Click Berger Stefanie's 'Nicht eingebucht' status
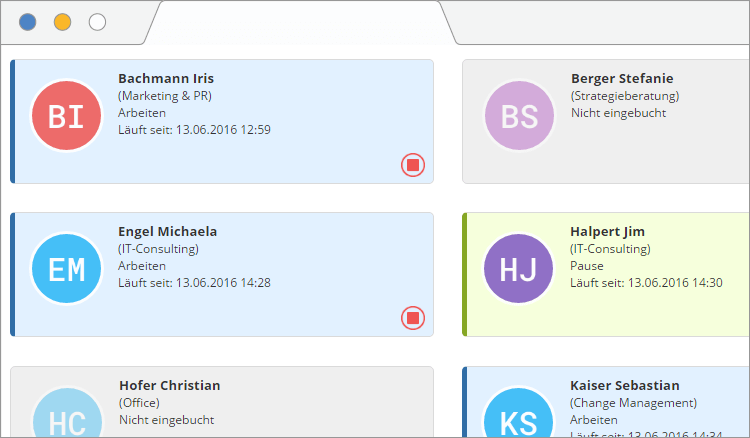The image size is (750, 438). click(618, 113)
